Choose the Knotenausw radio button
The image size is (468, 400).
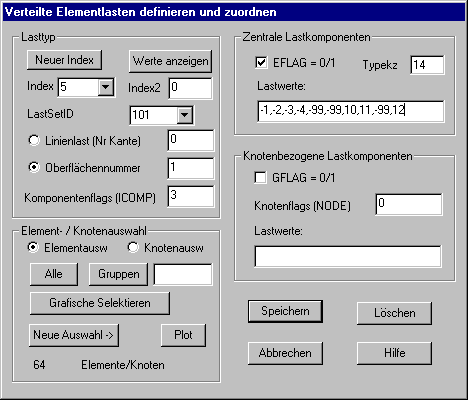tap(133, 248)
